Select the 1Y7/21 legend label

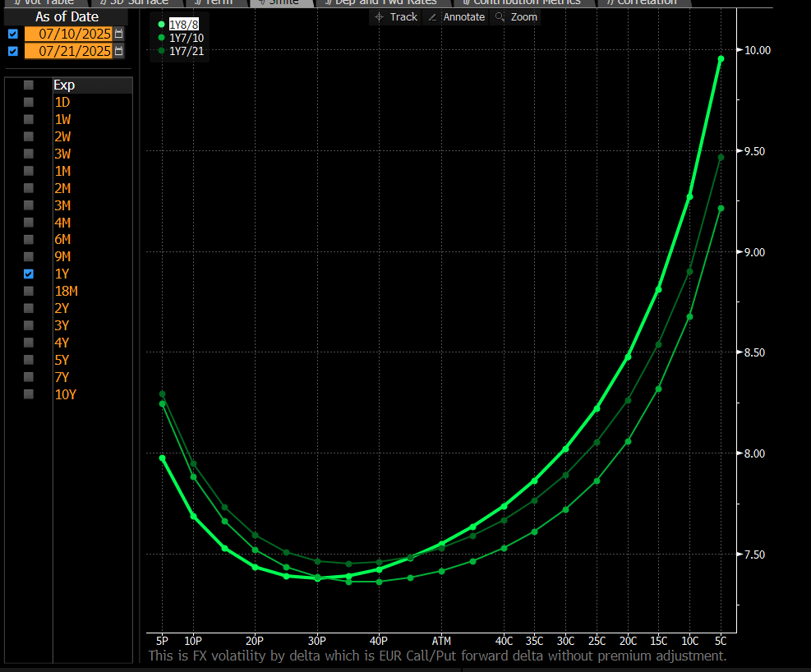(187, 51)
